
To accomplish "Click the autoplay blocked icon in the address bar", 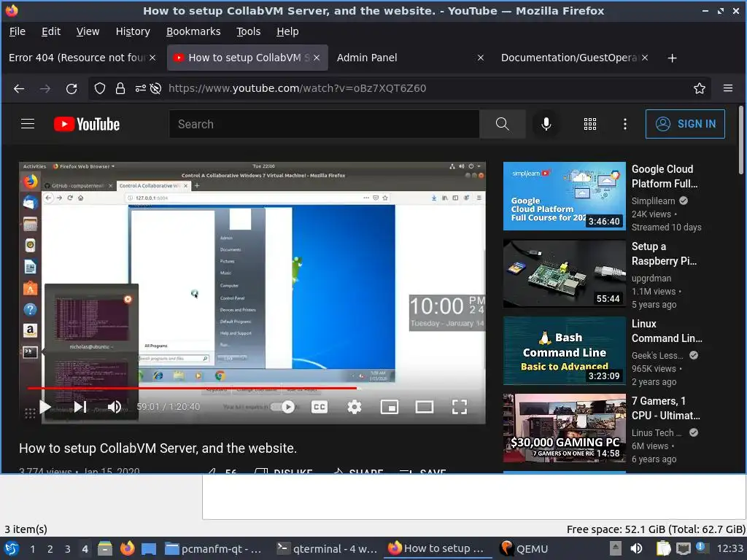I will (155, 88).
